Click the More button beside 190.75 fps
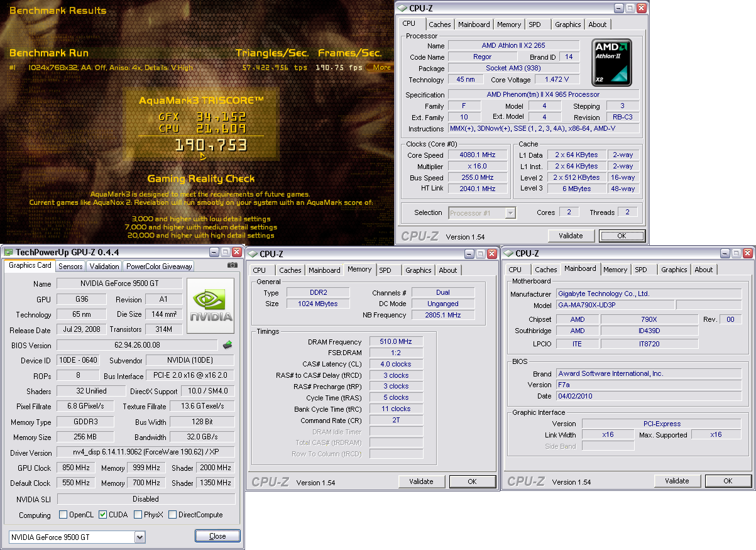The width and height of the screenshot is (756, 550). pos(381,67)
